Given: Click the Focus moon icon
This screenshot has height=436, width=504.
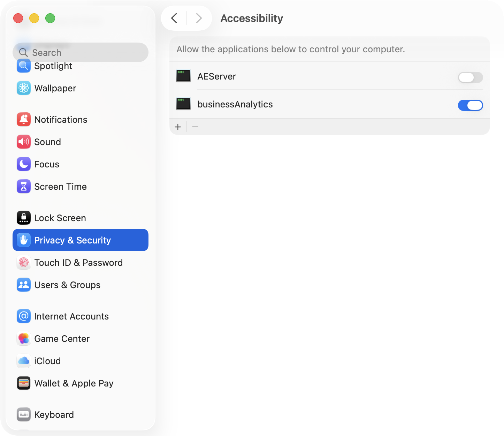Looking at the screenshot, I should pos(24,164).
